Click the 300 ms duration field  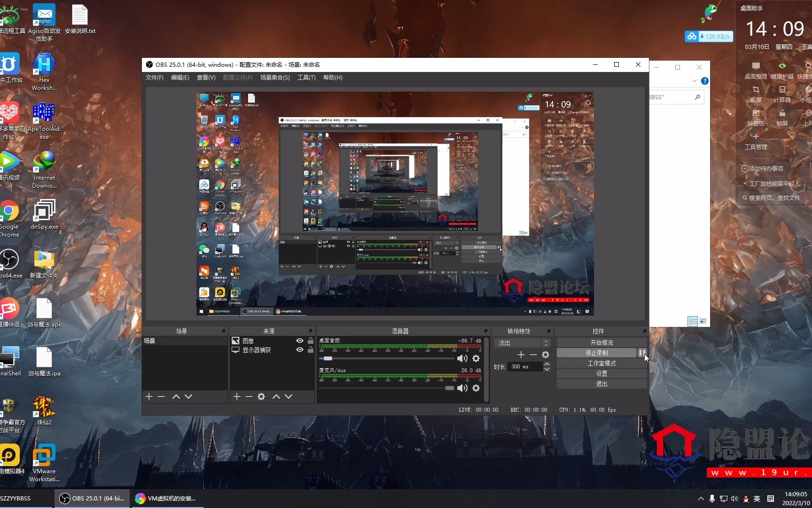click(525, 367)
